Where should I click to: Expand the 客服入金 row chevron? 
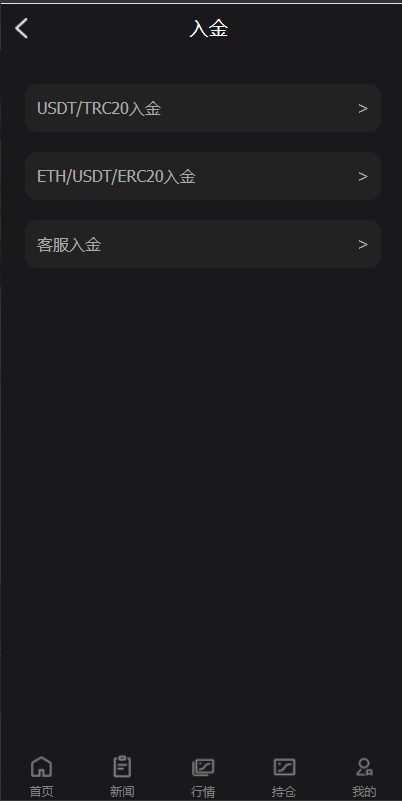tap(363, 244)
